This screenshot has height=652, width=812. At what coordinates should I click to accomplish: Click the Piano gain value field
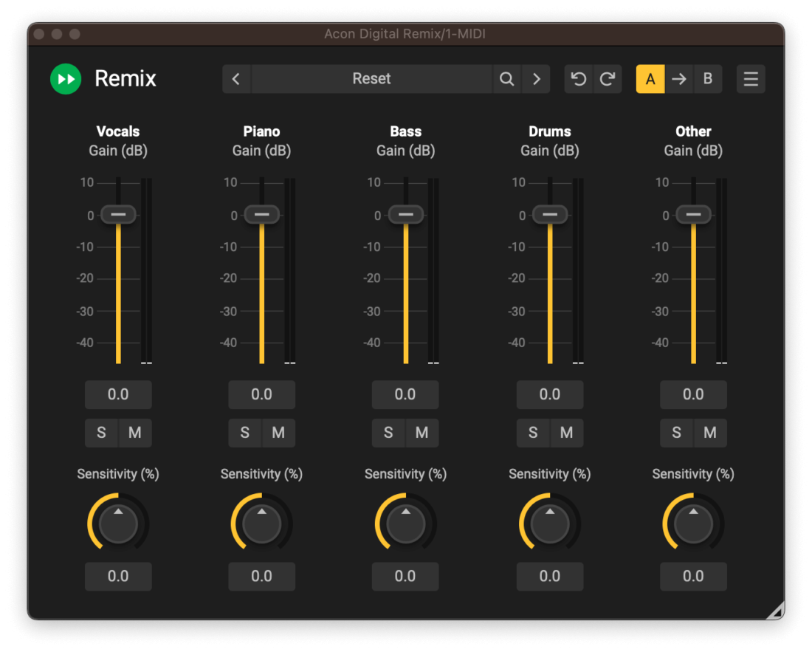261,394
